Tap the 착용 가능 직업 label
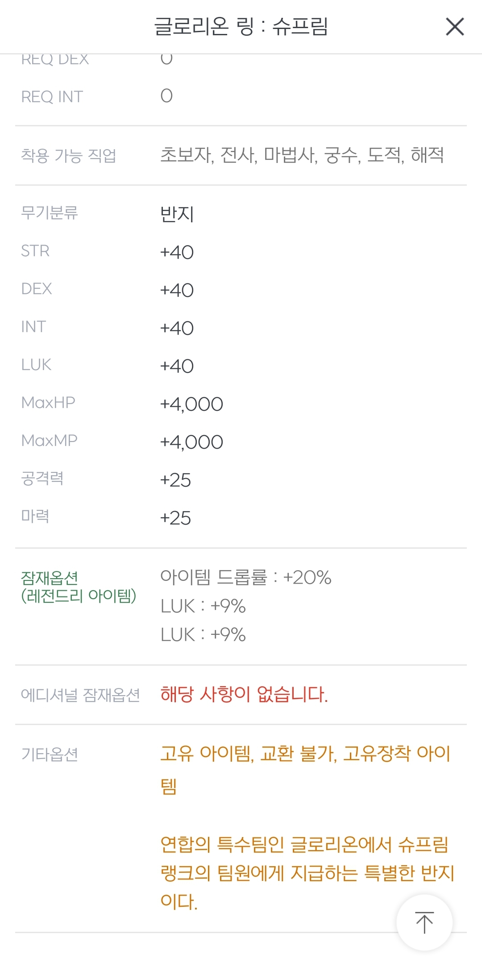 click(x=69, y=155)
